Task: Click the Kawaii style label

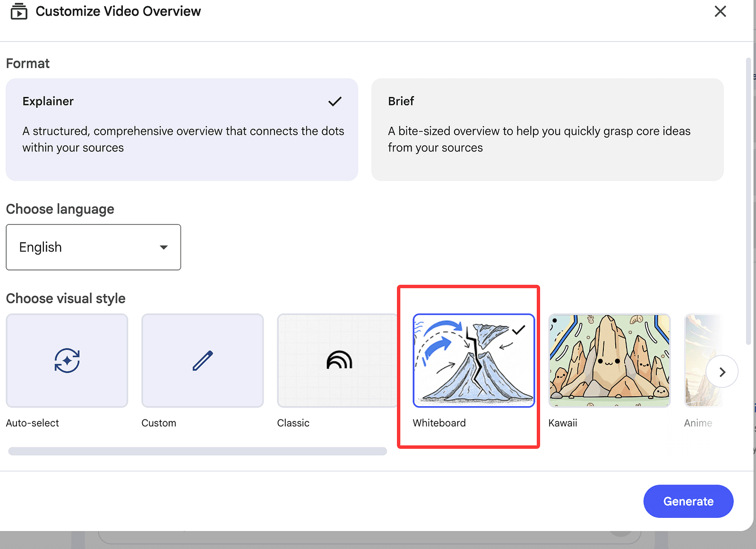Action: pos(562,423)
